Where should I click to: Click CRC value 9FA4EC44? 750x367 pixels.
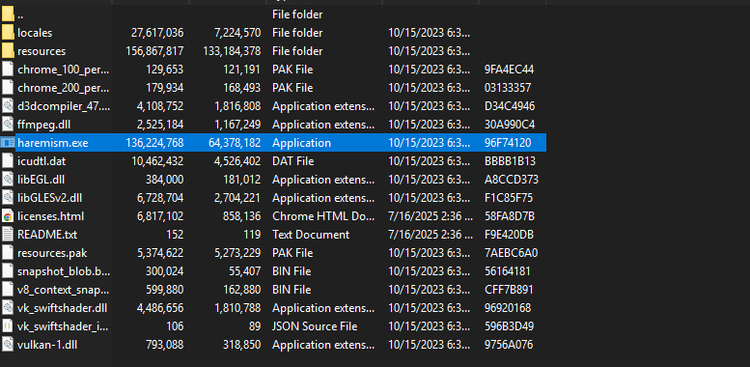(x=509, y=70)
